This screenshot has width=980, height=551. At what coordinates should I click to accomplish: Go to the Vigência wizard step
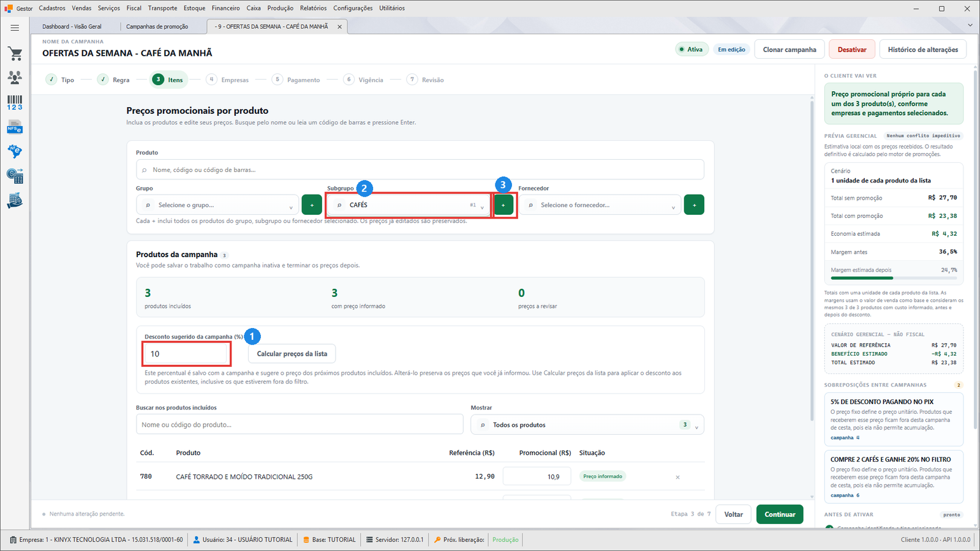(x=364, y=80)
